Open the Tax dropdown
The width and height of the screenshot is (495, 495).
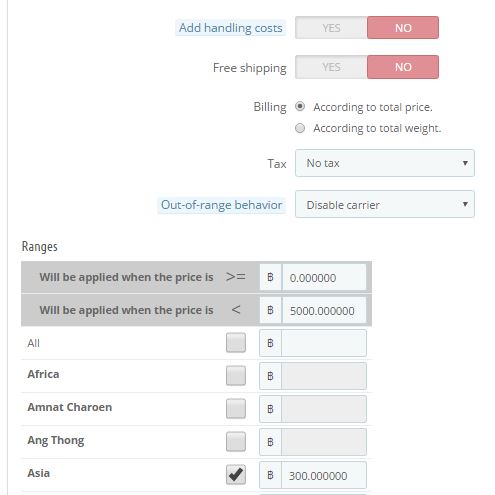(x=385, y=163)
